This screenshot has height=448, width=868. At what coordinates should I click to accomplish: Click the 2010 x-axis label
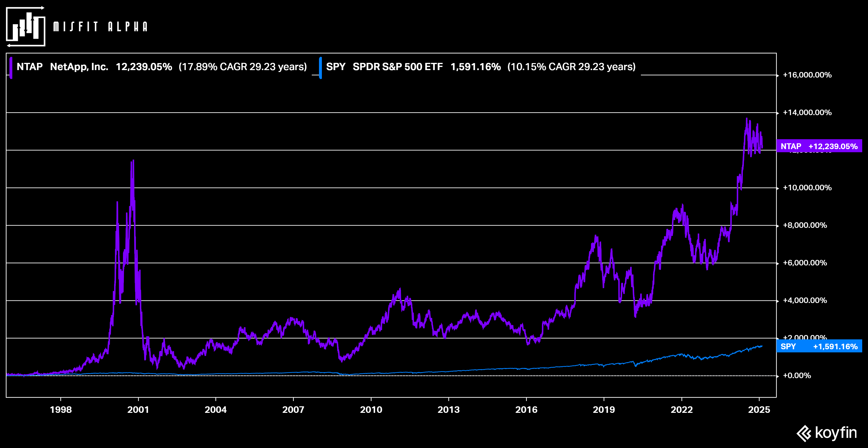pos(371,410)
